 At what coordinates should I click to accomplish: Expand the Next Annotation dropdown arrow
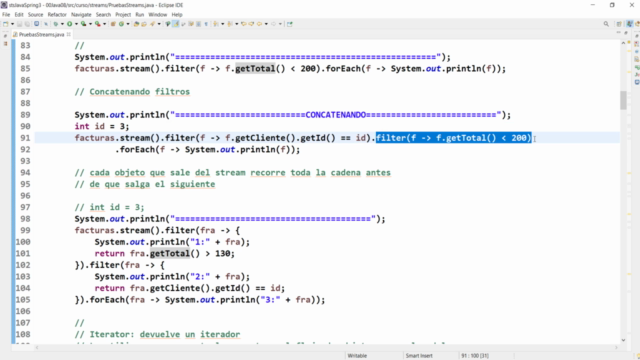222,24
